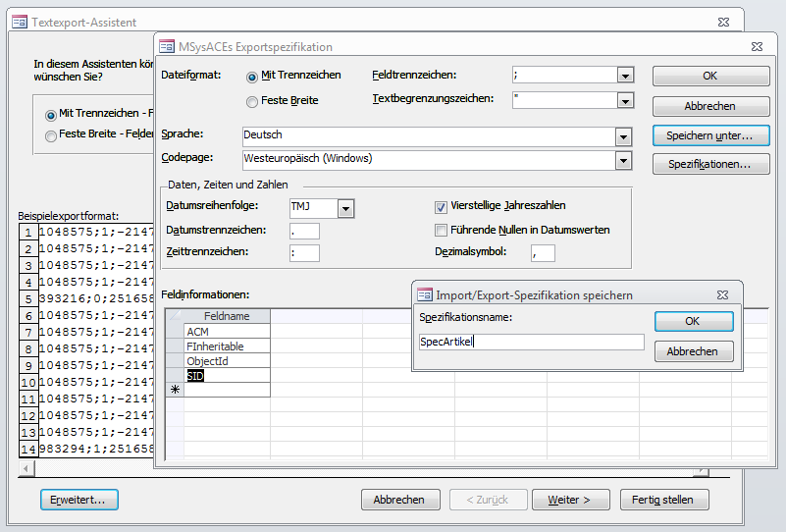
Task: Close the Import/Export-Spezifikation speichern dialog
Action: [x=722, y=294]
